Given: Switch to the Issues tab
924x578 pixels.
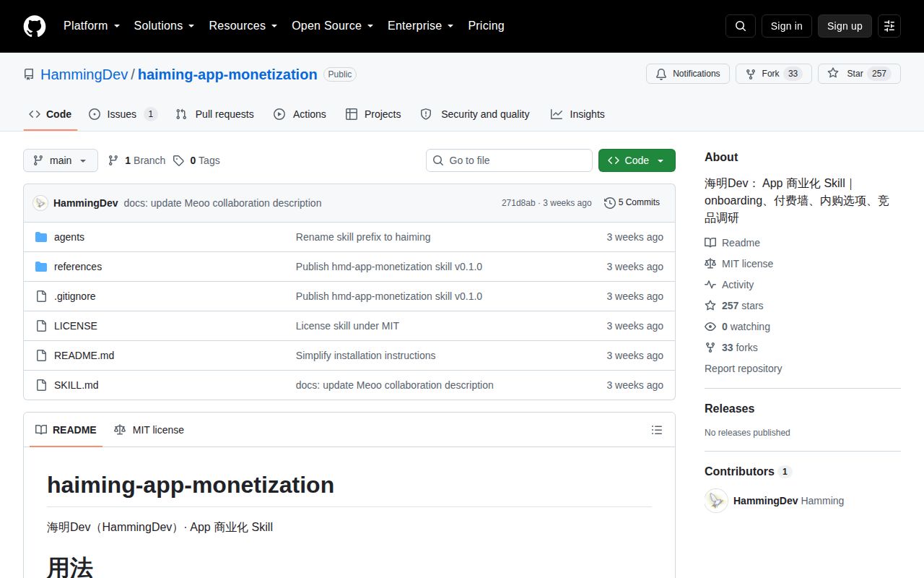Looking at the screenshot, I should click(123, 114).
